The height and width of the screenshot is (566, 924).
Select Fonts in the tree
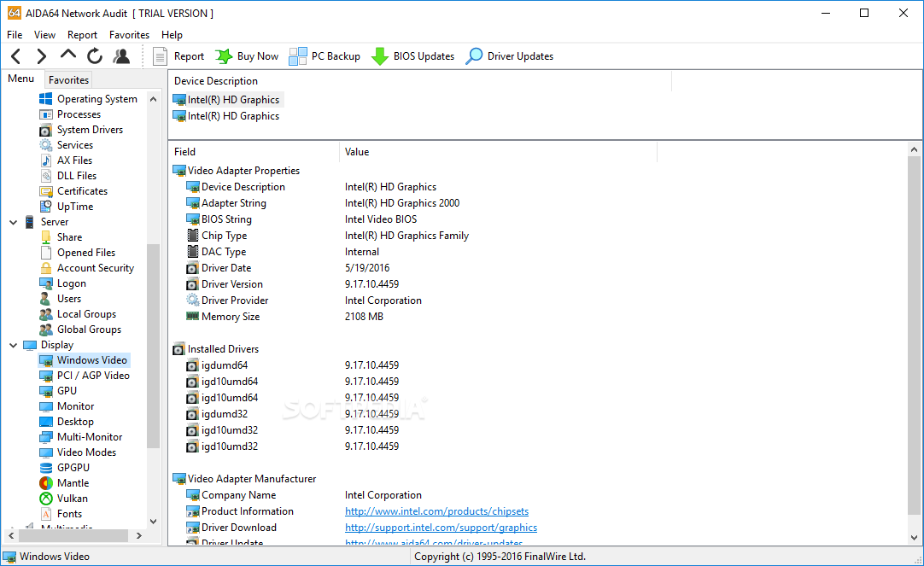pyautogui.click(x=61, y=514)
